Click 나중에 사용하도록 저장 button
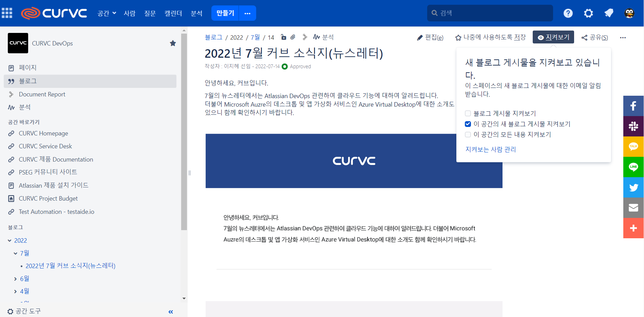 click(491, 37)
